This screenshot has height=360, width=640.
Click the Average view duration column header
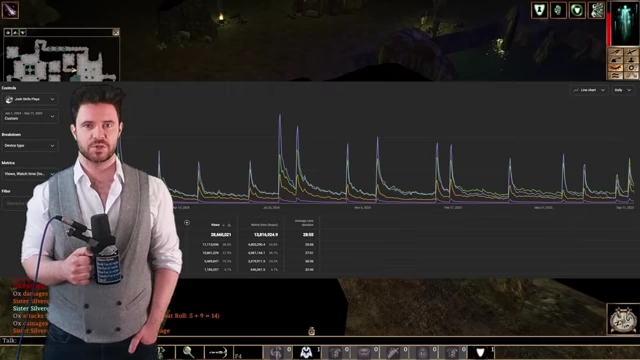pos(304,223)
